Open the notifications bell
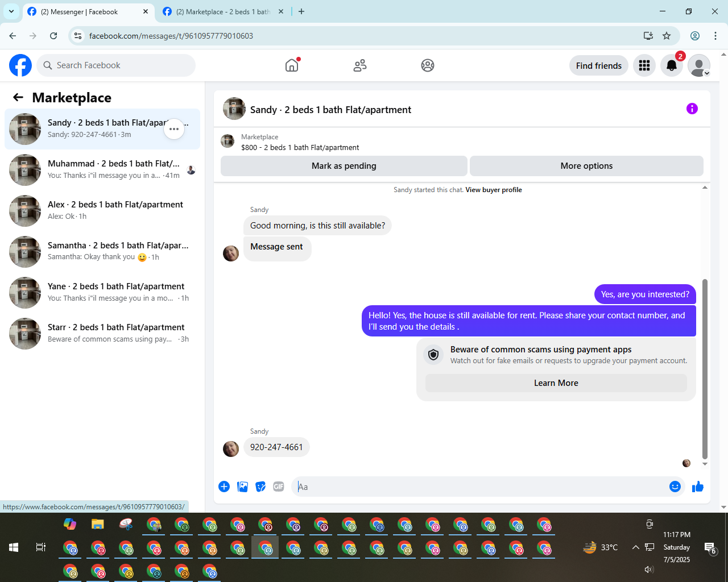The height and width of the screenshot is (582, 728). point(672,65)
